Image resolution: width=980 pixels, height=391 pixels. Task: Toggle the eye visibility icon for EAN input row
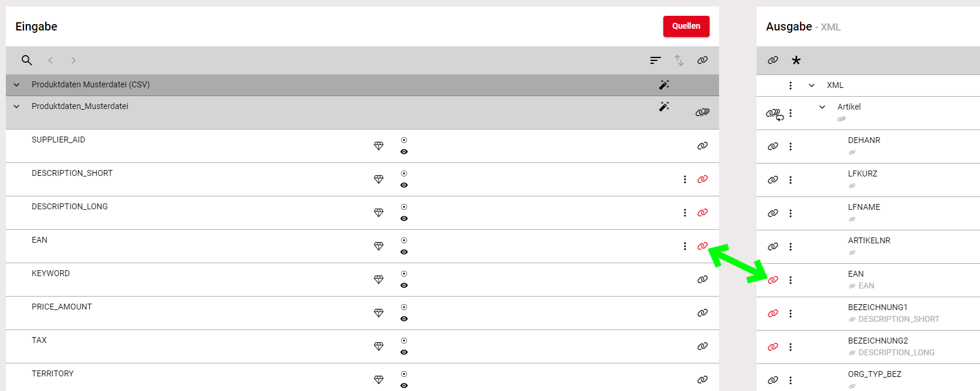click(x=404, y=252)
